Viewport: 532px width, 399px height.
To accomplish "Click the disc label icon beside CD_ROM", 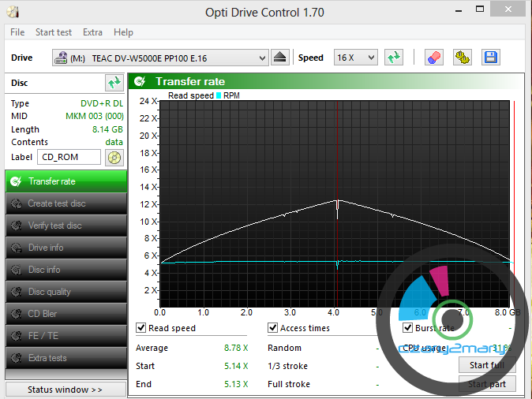I will coord(115,157).
